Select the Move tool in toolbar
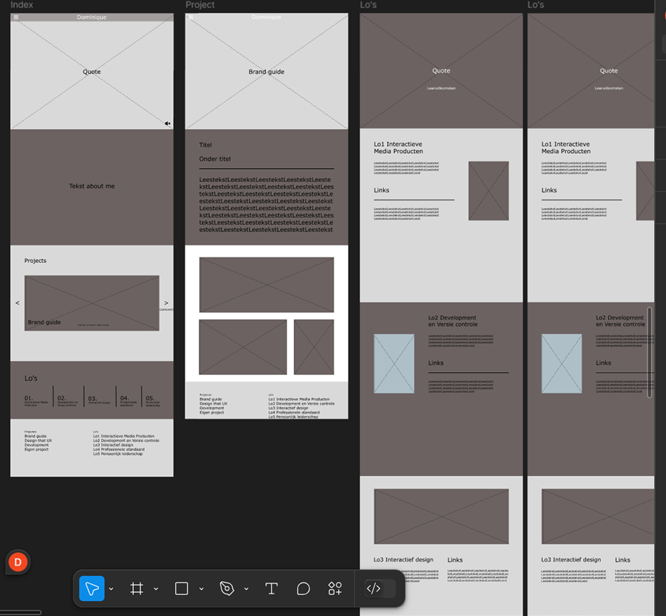The height and width of the screenshot is (616, 666). [x=92, y=588]
